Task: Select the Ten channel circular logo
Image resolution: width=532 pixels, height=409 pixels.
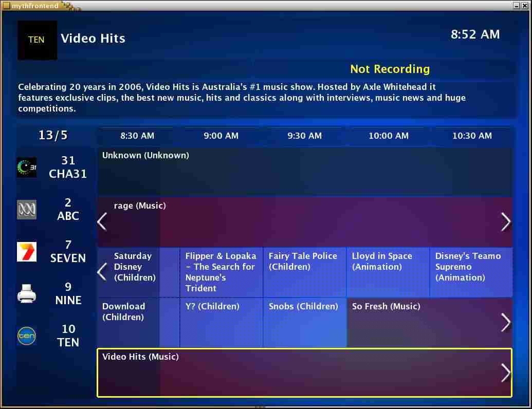Action: click(x=27, y=336)
